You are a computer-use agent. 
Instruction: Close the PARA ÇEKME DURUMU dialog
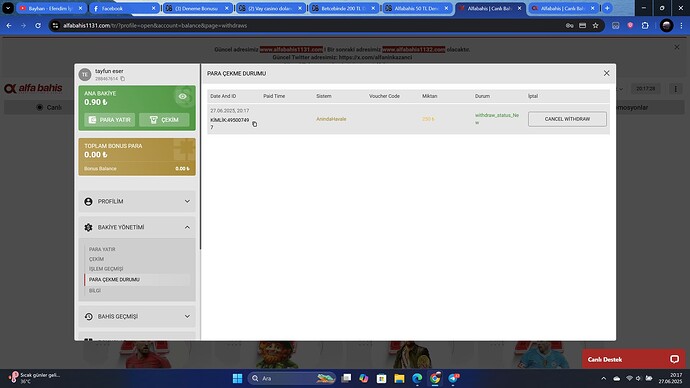[606, 73]
